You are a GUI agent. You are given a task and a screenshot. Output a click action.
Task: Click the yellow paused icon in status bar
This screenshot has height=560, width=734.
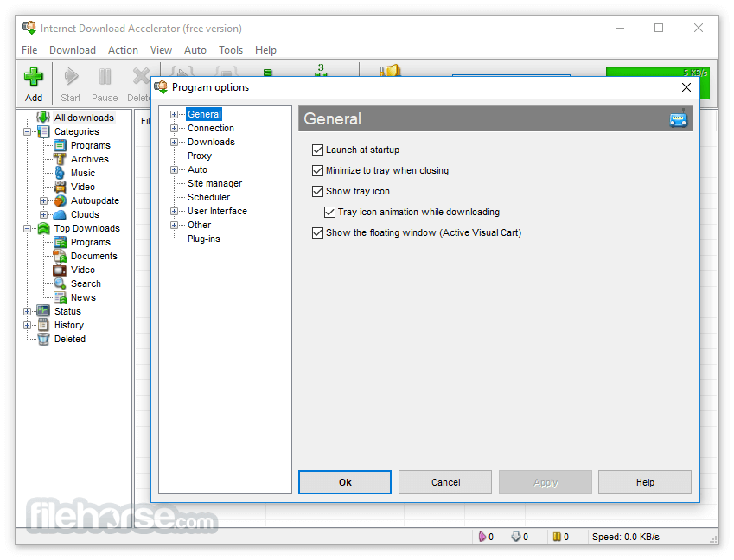click(x=557, y=537)
